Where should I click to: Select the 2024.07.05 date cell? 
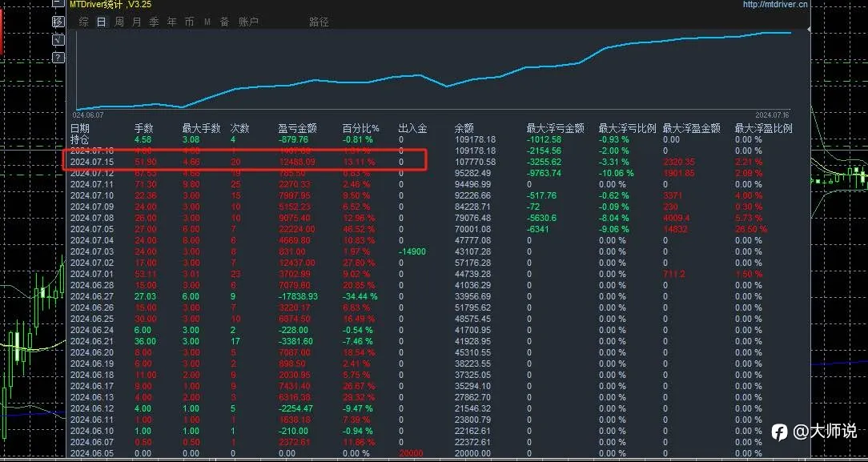[x=92, y=229]
